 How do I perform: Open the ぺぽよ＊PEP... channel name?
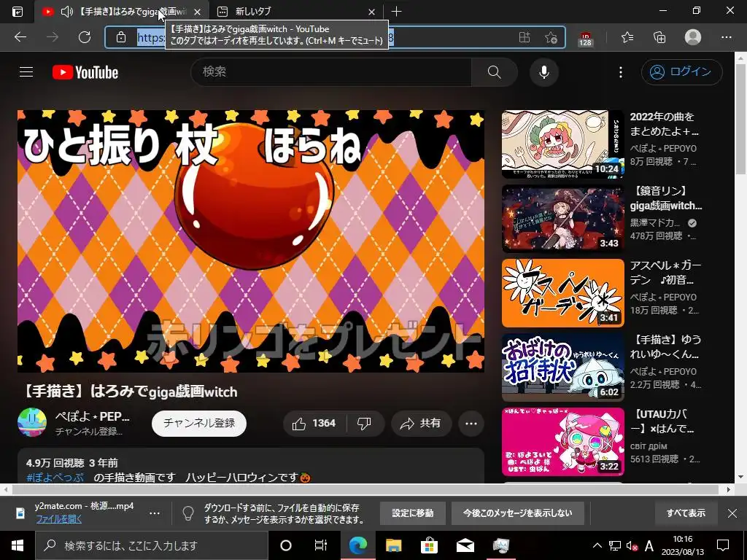pyautogui.click(x=92, y=416)
